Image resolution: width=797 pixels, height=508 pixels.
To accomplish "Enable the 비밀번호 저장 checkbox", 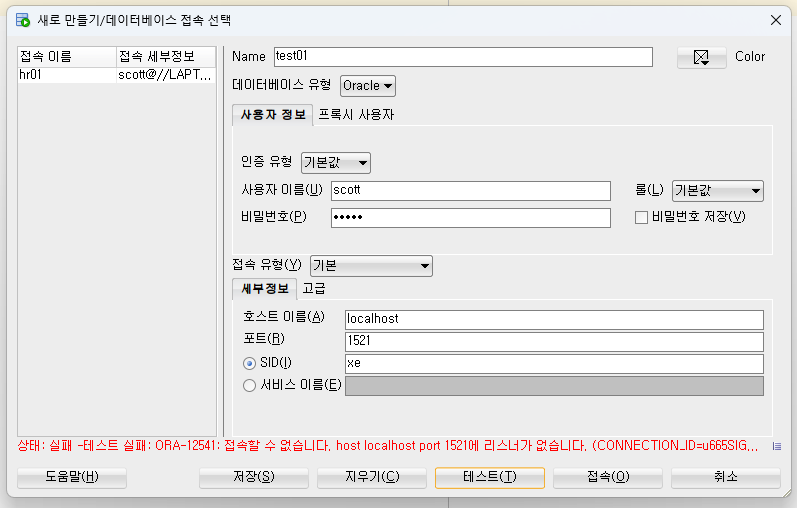I will pyautogui.click(x=641, y=218).
